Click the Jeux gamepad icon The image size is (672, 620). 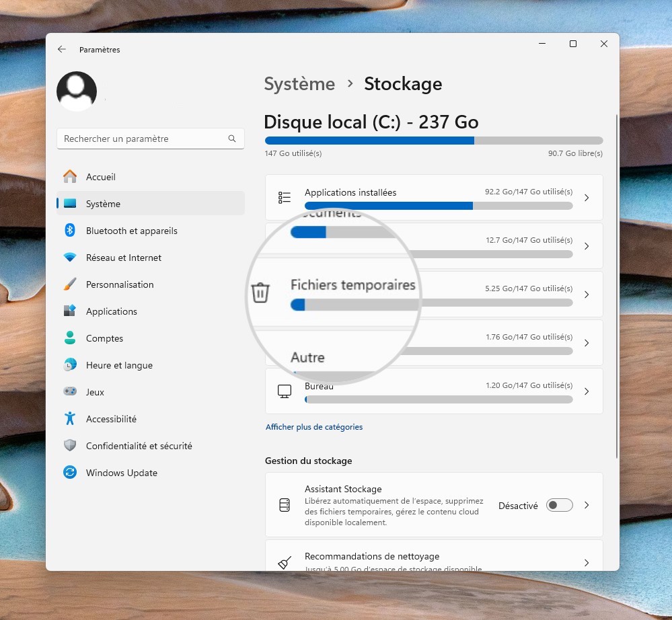(x=70, y=391)
